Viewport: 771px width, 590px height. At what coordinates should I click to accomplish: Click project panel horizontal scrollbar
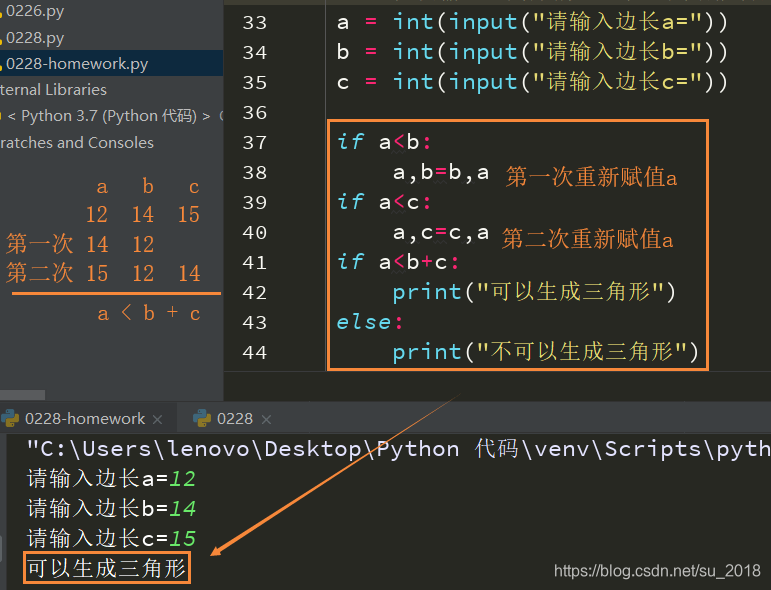click(x=22, y=395)
